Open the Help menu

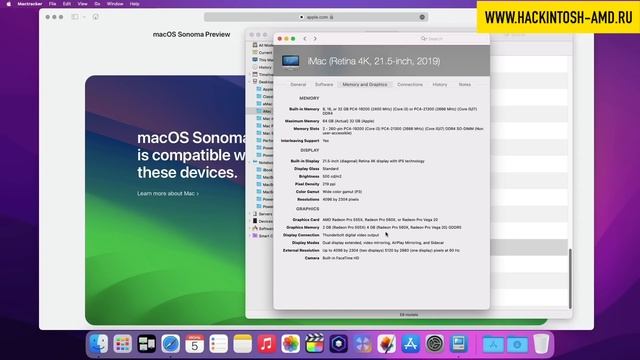coord(135,4)
